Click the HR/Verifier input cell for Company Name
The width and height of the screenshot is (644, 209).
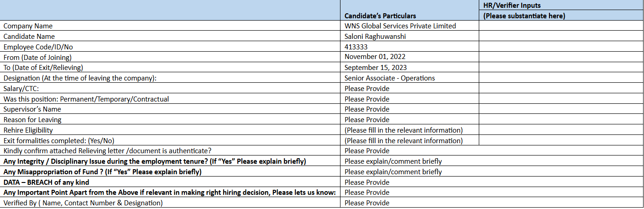(x=561, y=26)
